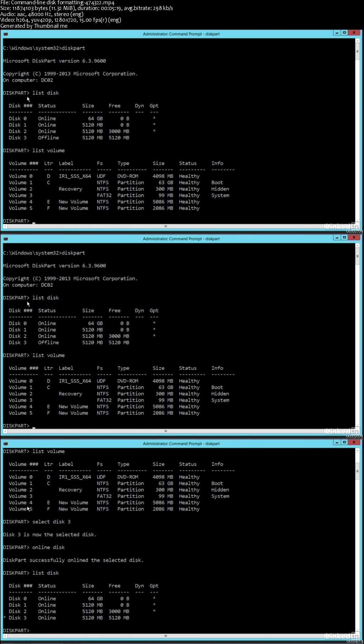The width and height of the screenshot is (364, 644).
Task: Close the diskpart window in the 00:02:09 frame
Action: [x=354, y=33]
